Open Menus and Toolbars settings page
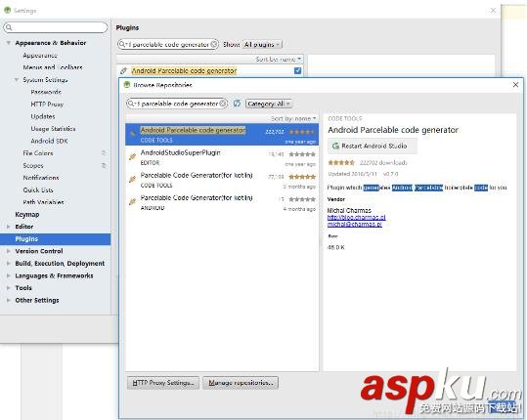Viewport: 527px width, 420px height. pos(53,67)
